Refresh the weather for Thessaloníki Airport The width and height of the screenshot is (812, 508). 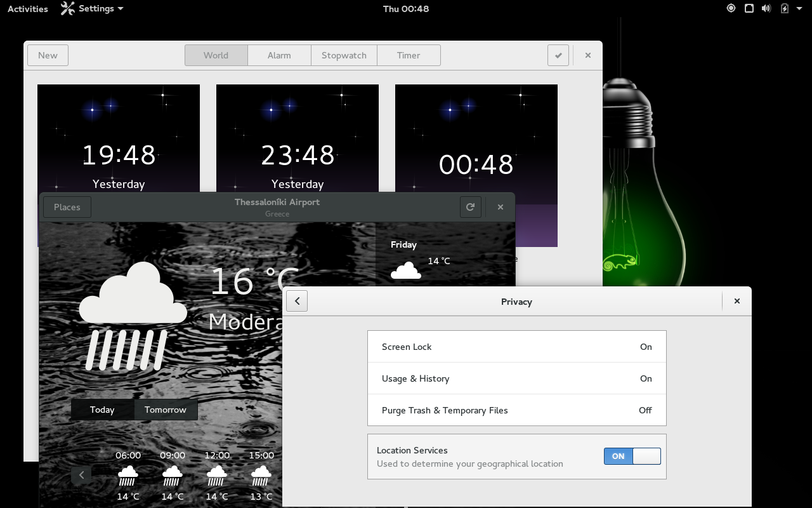click(x=470, y=207)
